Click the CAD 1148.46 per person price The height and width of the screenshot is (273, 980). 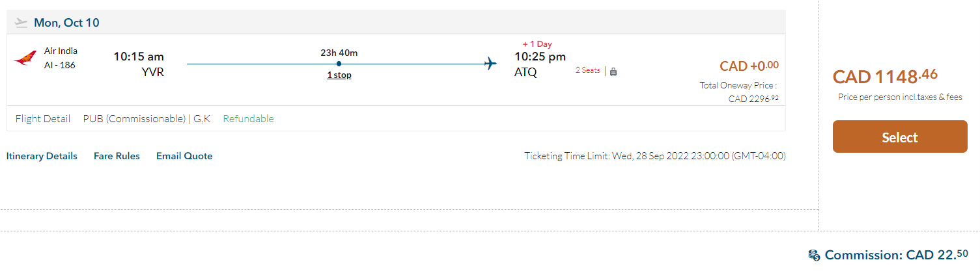point(885,77)
